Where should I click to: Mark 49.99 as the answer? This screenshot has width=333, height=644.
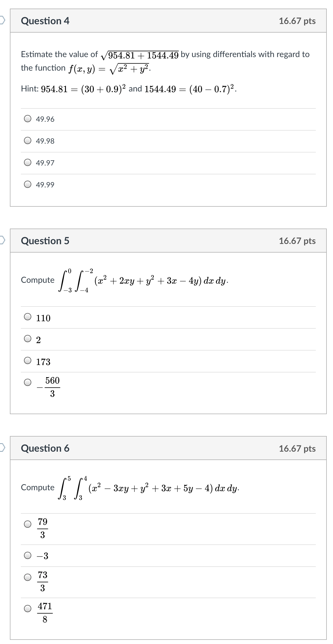[28, 185]
